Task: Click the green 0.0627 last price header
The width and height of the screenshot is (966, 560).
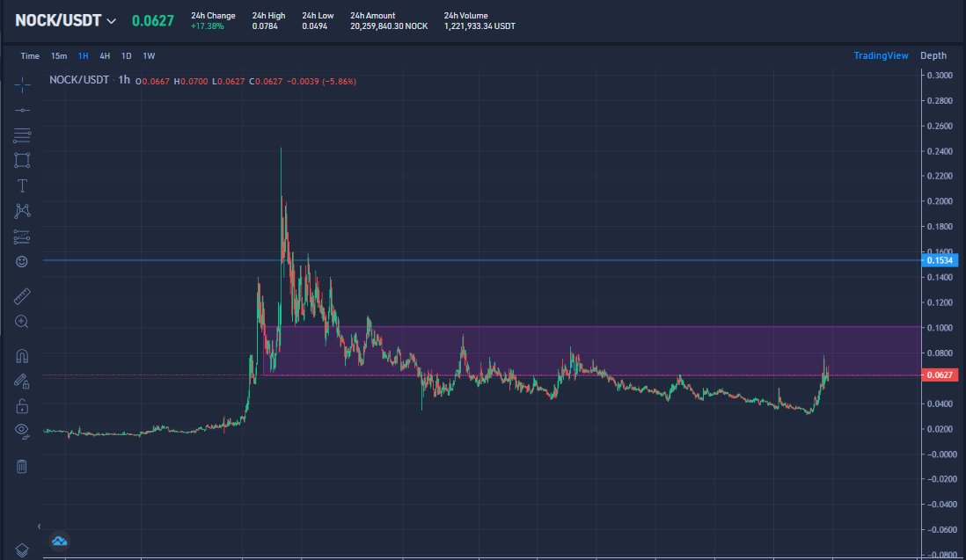Action: click(153, 21)
